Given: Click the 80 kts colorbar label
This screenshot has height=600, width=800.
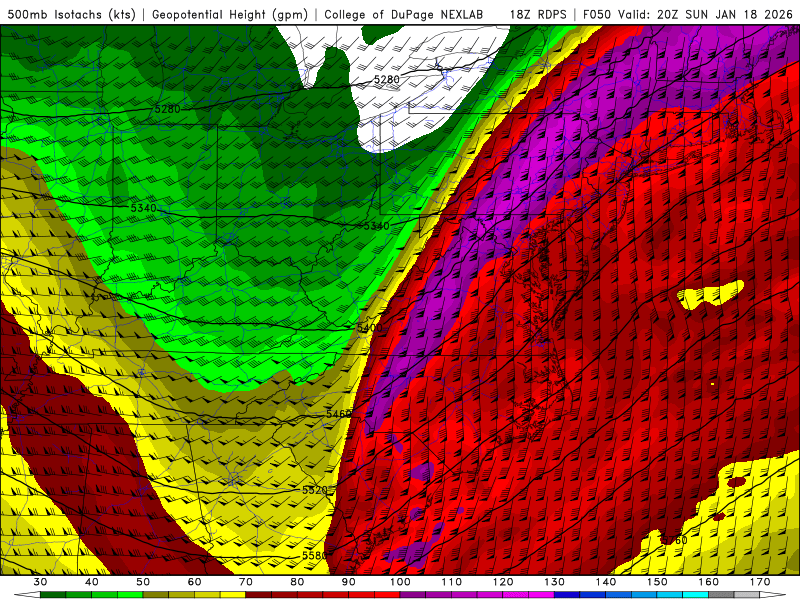Looking at the screenshot, I should tap(297, 582).
